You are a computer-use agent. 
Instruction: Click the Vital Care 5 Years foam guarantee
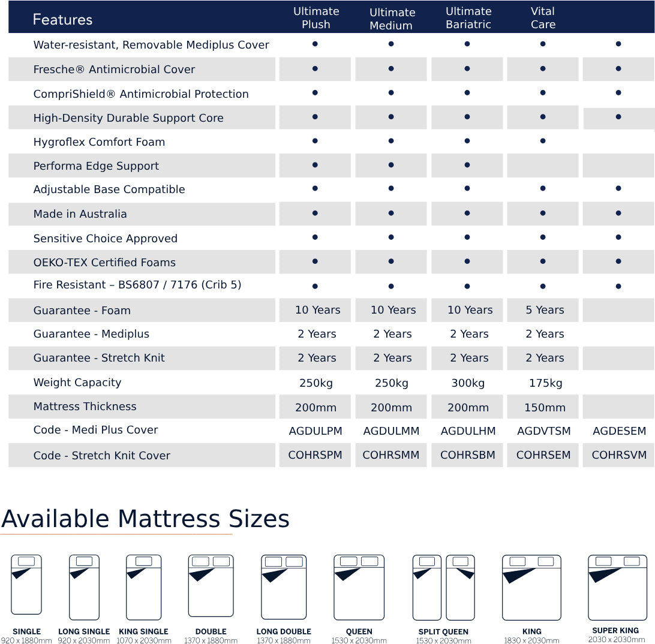[x=545, y=310]
